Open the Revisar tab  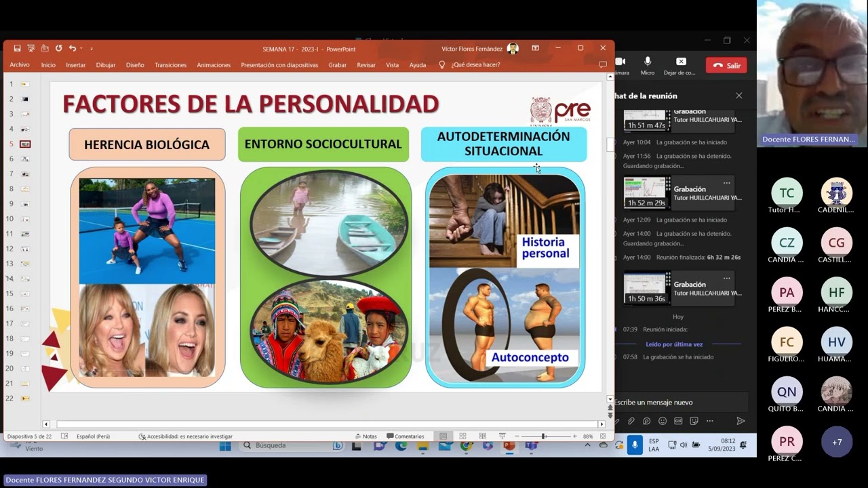tap(366, 65)
